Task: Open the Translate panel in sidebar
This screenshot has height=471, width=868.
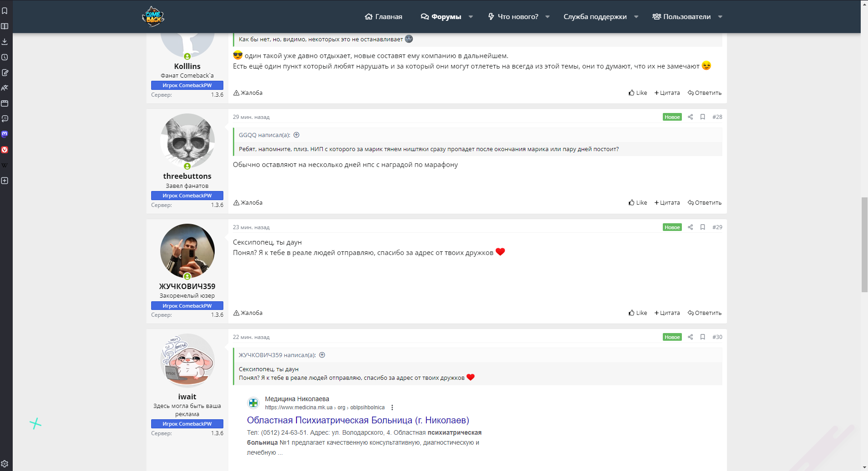Action: tap(5, 88)
